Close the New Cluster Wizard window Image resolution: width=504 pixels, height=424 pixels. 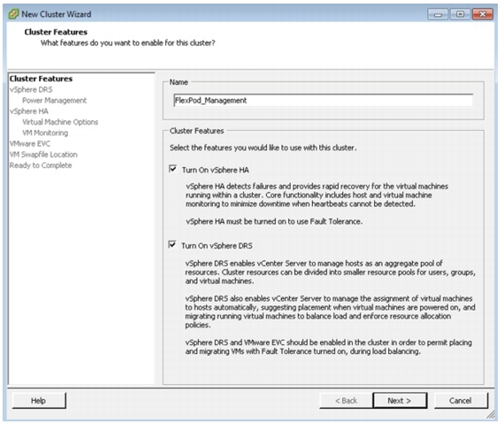pyautogui.click(x=483, y=14)
